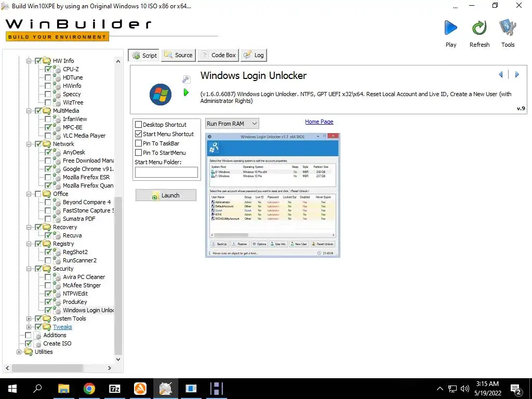The height and width of the screenshot is (399, 532).
Task: Click the Create ISO script icon
Action: pos(38,344)
